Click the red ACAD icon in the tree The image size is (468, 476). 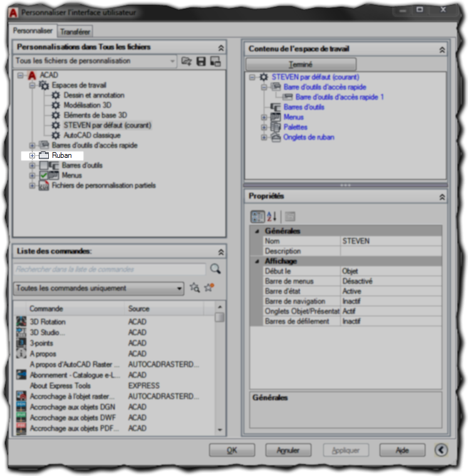[32, 75]
